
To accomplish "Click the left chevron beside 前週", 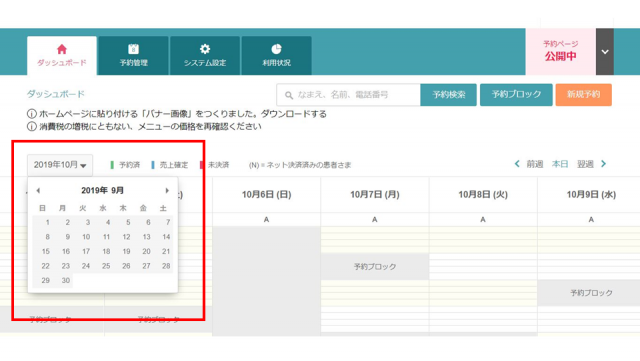I will coord(517,164).
